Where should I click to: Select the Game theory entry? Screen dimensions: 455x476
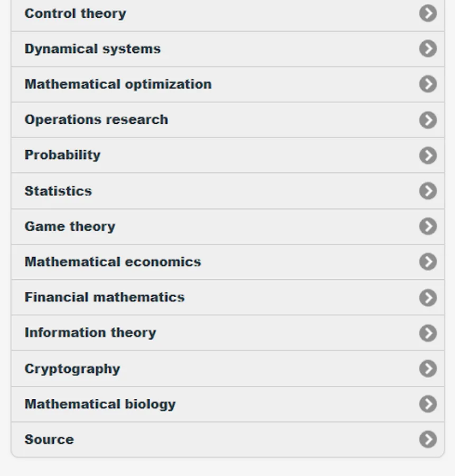pos(70,226)
